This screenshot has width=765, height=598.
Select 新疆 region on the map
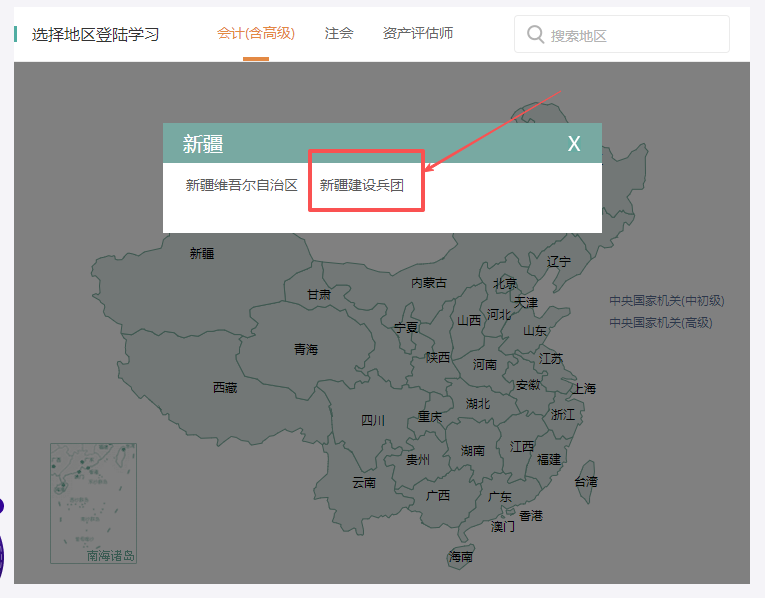pyautogui.click(x=201, y=254)
